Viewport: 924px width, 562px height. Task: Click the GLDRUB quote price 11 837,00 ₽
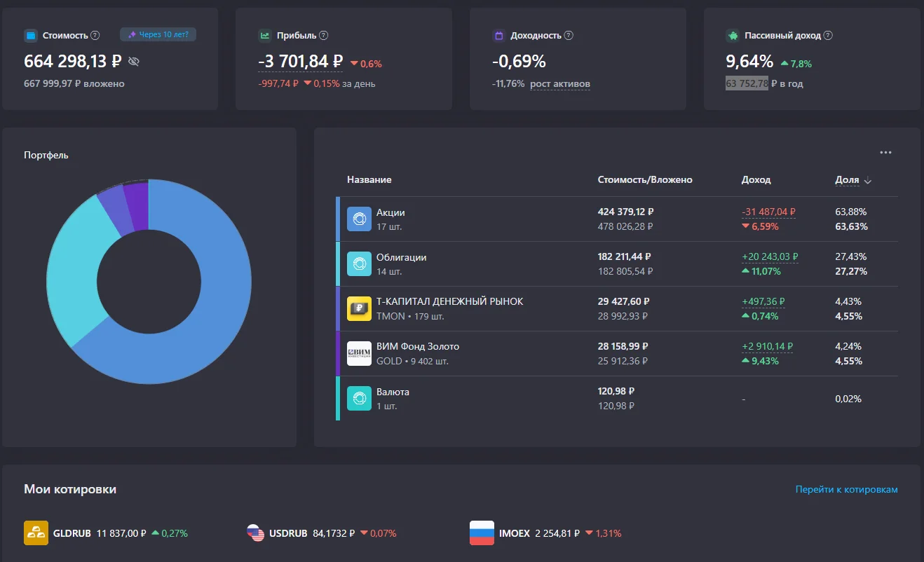(121, 533)
